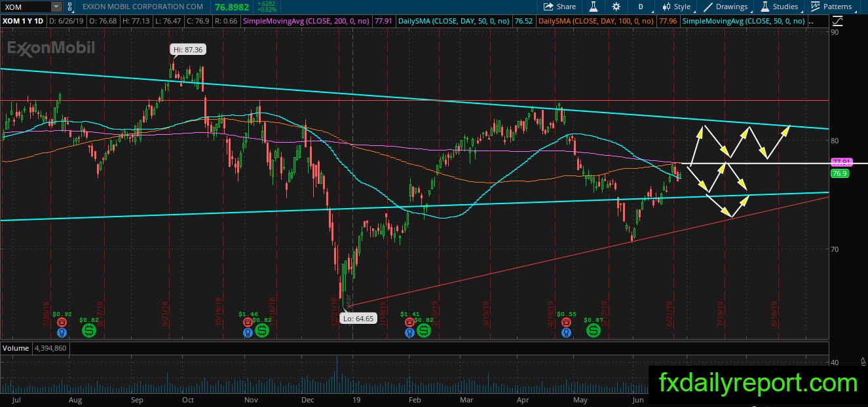The height and width of the screenshot is (407, 868).
Task: Click dividend dollar icon beside $0.92 earnings
Action: 88,330
